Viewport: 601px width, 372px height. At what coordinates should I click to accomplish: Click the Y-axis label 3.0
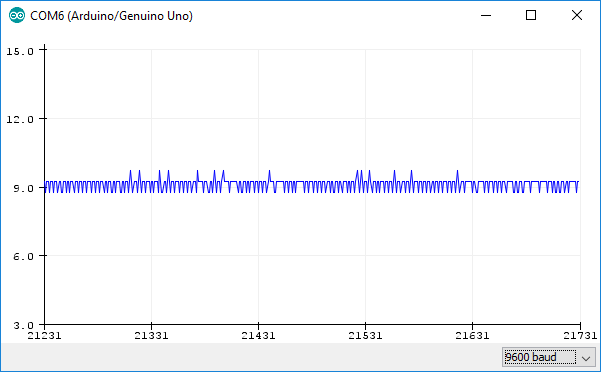click(23, 325)
